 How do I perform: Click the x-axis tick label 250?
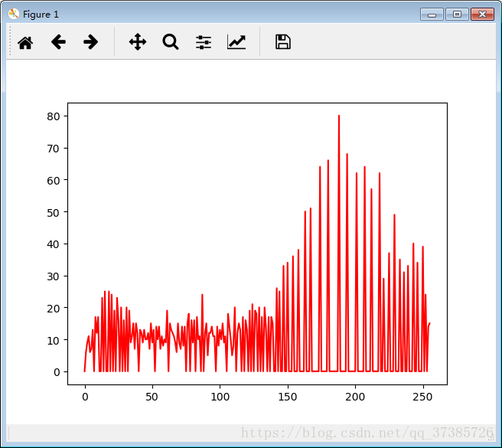(x=423, y=397)
